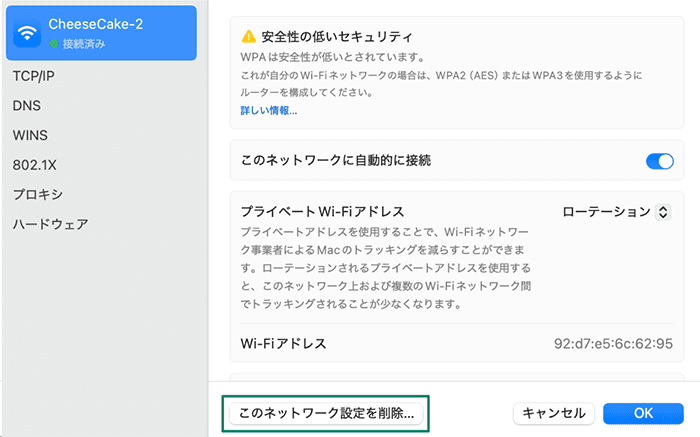Select WINS in the sidebar
Screen dimensions: 700x437
pos(30,134)
